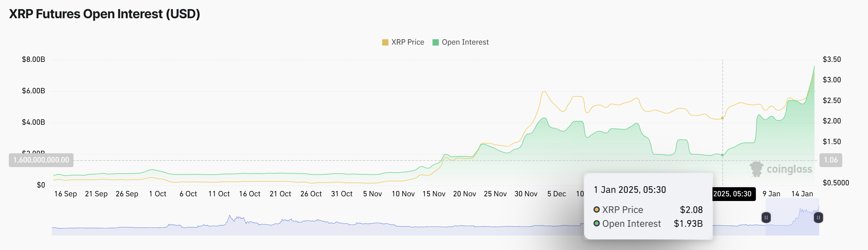Toggle the XRP Price legend series
The image size is (868, 250).
coord(403,42)
